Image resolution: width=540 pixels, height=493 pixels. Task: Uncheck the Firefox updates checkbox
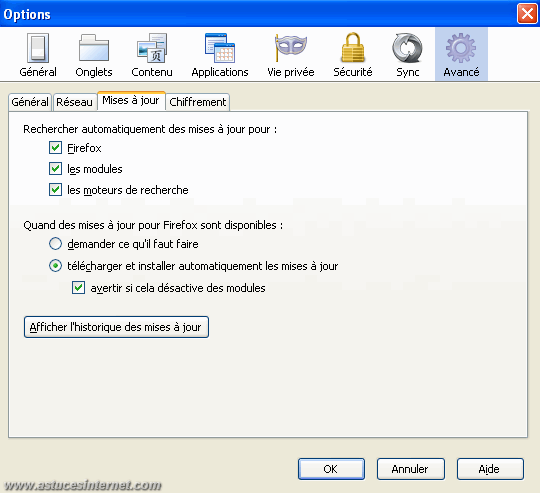click(55, 148)
